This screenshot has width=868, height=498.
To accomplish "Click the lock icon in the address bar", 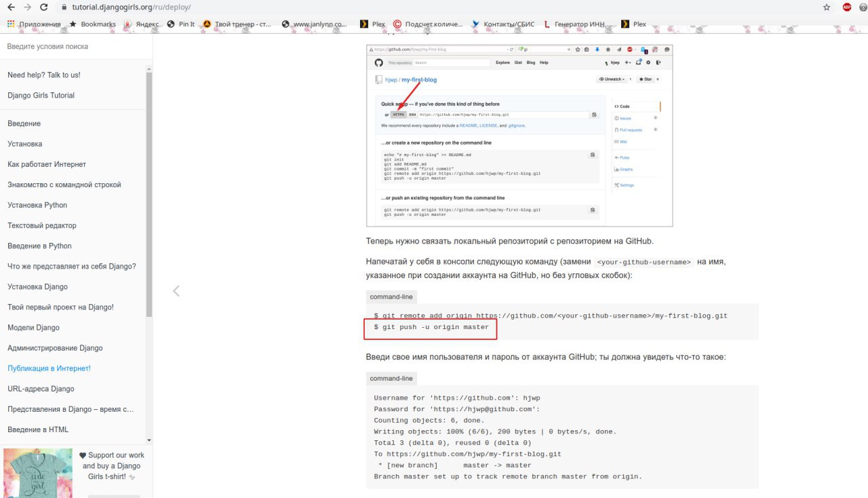I will coord(64,7).
